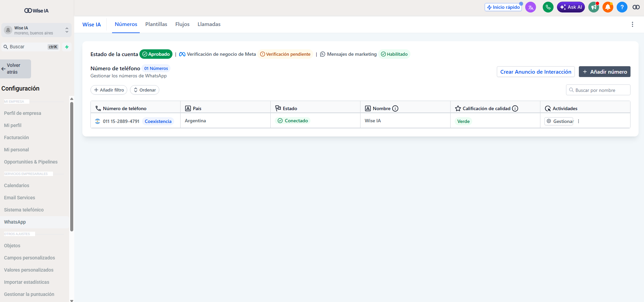
Task: Click Gestionar for the phone number
Action: tap(559, 121)
